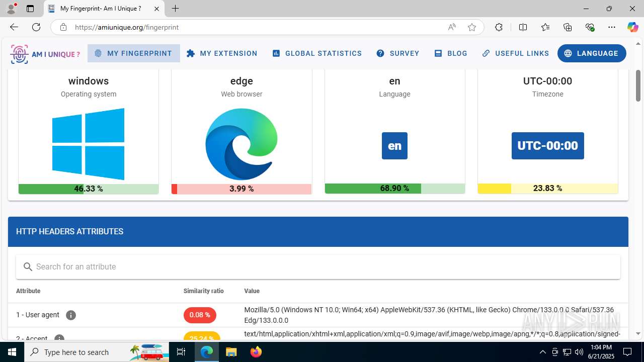Screen dimensions: 644x362
Task: Open File Explorer from taskbar
Action: 231,352
